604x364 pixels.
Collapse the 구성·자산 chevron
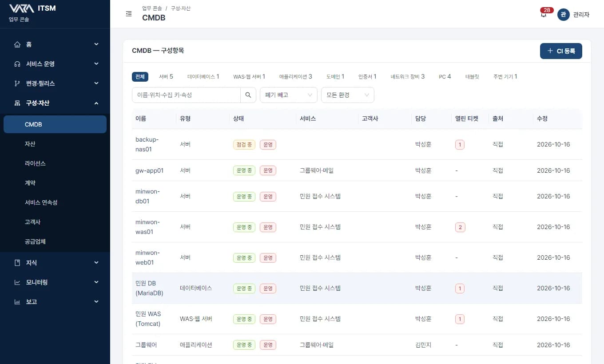coord(96,103)
